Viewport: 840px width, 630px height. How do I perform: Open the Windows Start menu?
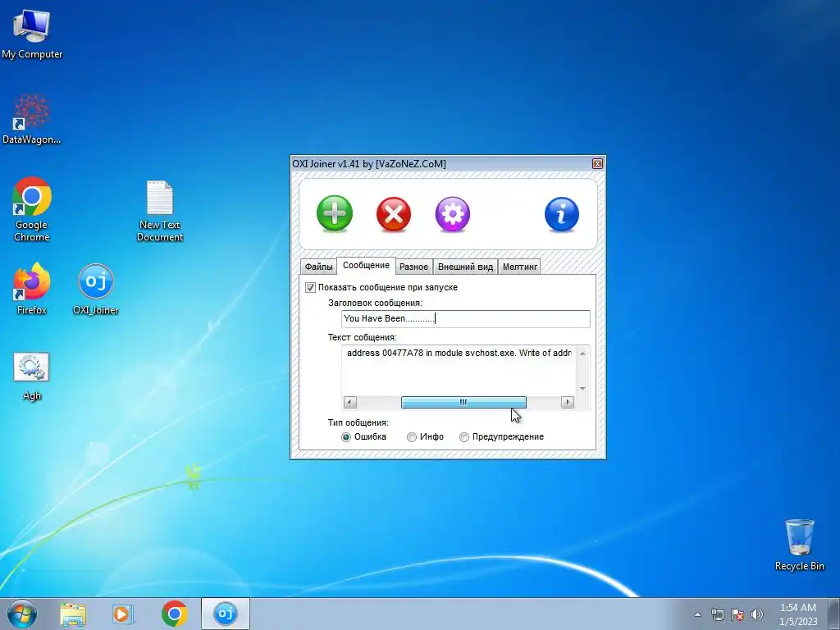[22, 614]
